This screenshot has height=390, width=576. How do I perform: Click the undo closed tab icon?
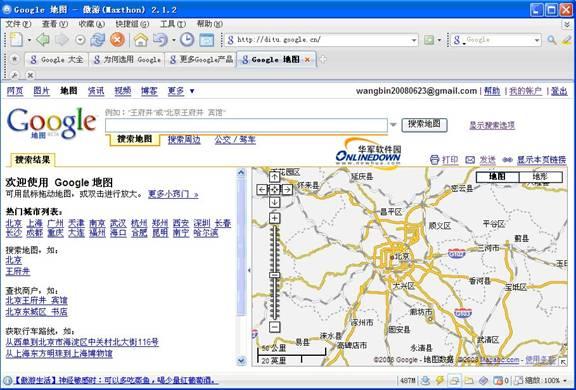160,40
